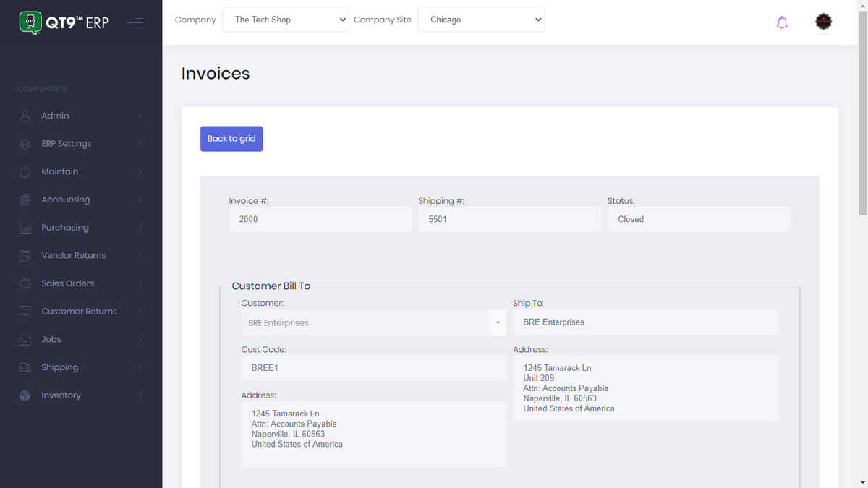Click the user profile avatar
The image size is (868, 488).
click(x=823, y=22)
